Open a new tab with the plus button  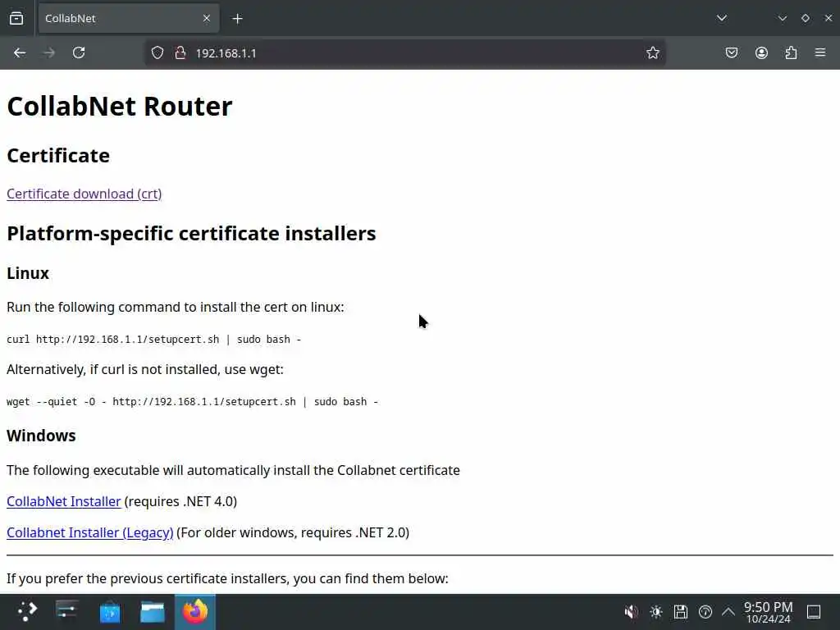(x=237, y=19)
